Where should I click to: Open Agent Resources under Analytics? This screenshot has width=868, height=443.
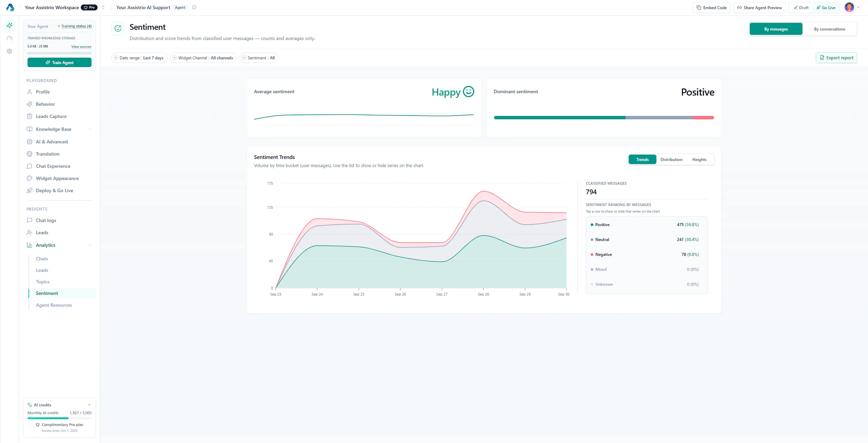click(54, 305)
